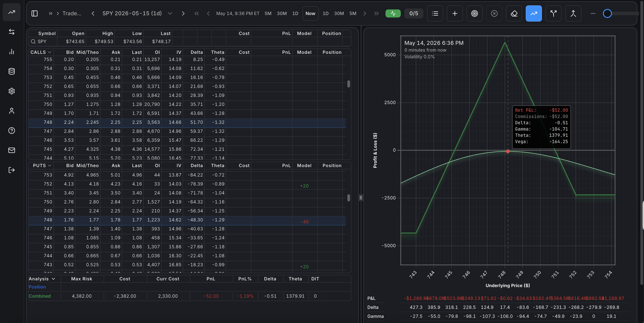Expand the CALLS section dropdown
The height and width of the screenshot is (323, 644).
coord(50,52)
